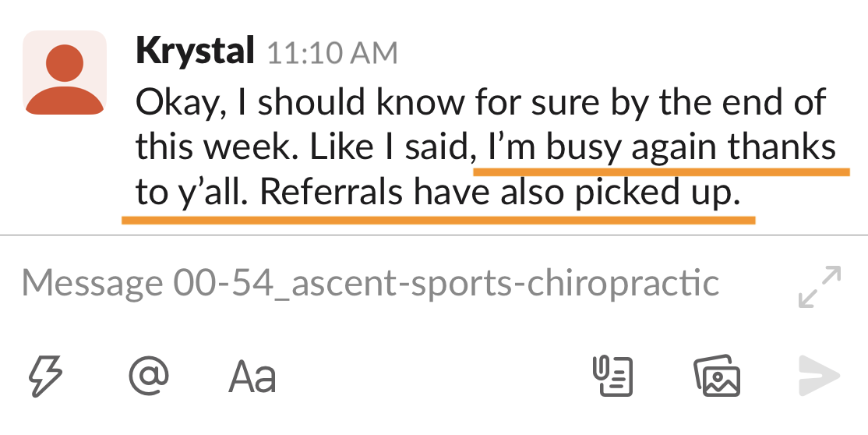Screen dimensions: 868x435
Task: Click the 11:10 AM message timestamp
Action: click(332, 53)
